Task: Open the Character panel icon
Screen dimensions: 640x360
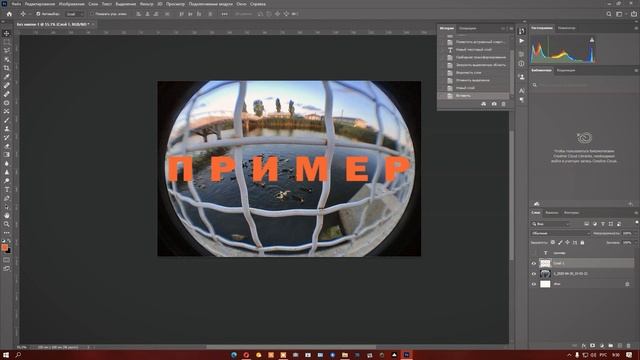Action: pos(522,91)
